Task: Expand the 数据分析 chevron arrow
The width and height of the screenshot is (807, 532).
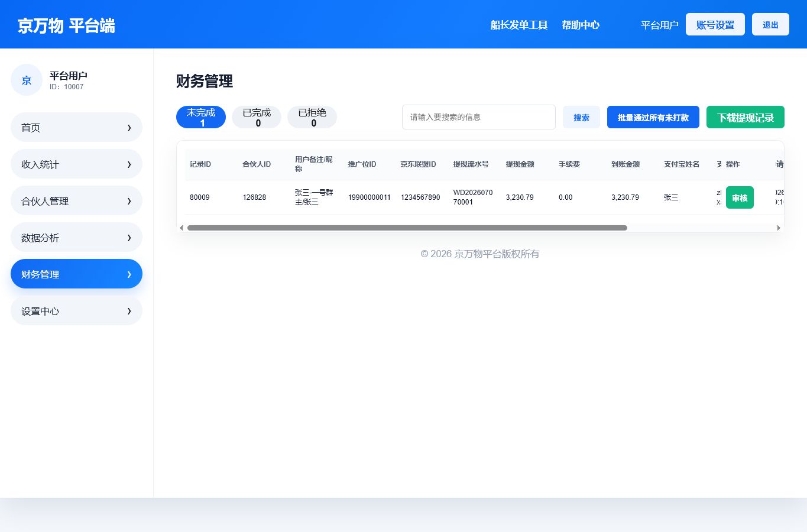Action: (x=129, y=238)
